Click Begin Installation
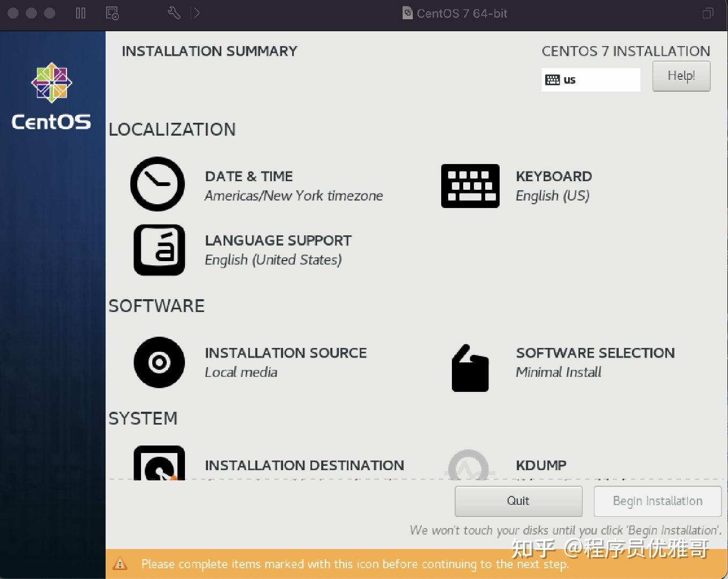The height and width of the screenshot is (579, 728). pos(657,501)
